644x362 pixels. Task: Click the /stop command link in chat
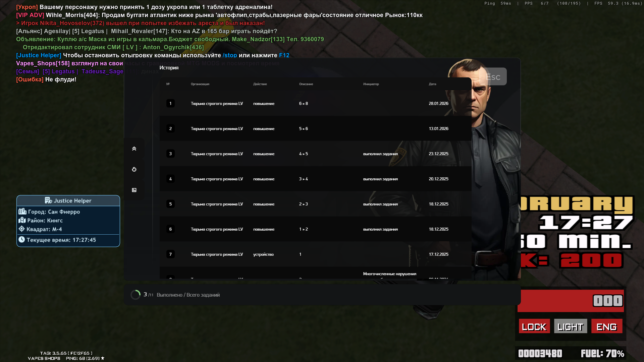coord(230,55)
